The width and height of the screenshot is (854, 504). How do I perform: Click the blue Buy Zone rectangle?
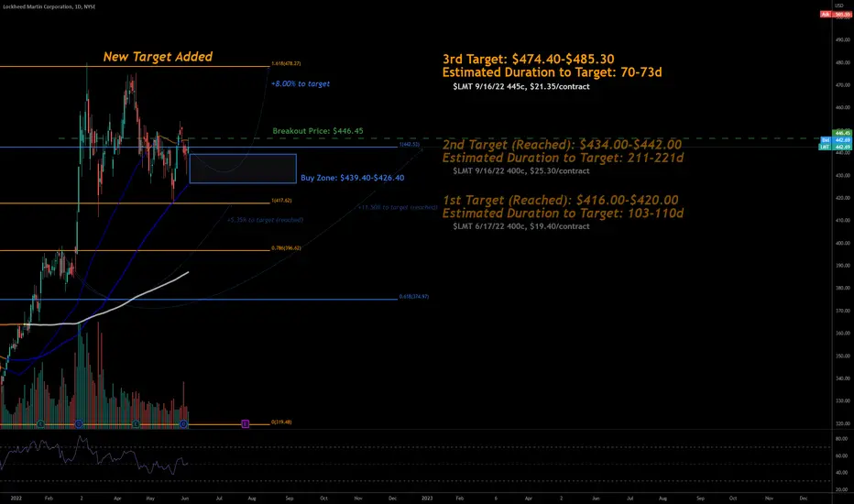tap(243, 169)
